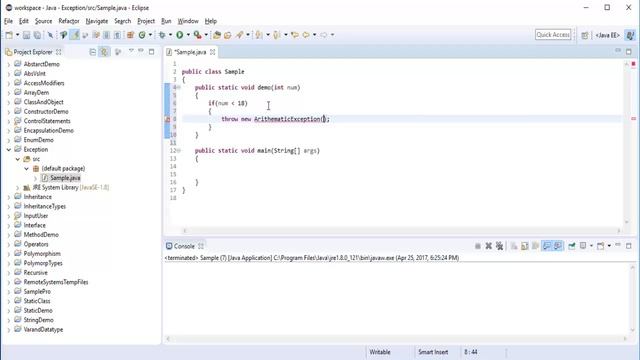The height and width of the screenshot is (360, 640).
Task: Expand the JRE System Library node
Action: (18, 188)
